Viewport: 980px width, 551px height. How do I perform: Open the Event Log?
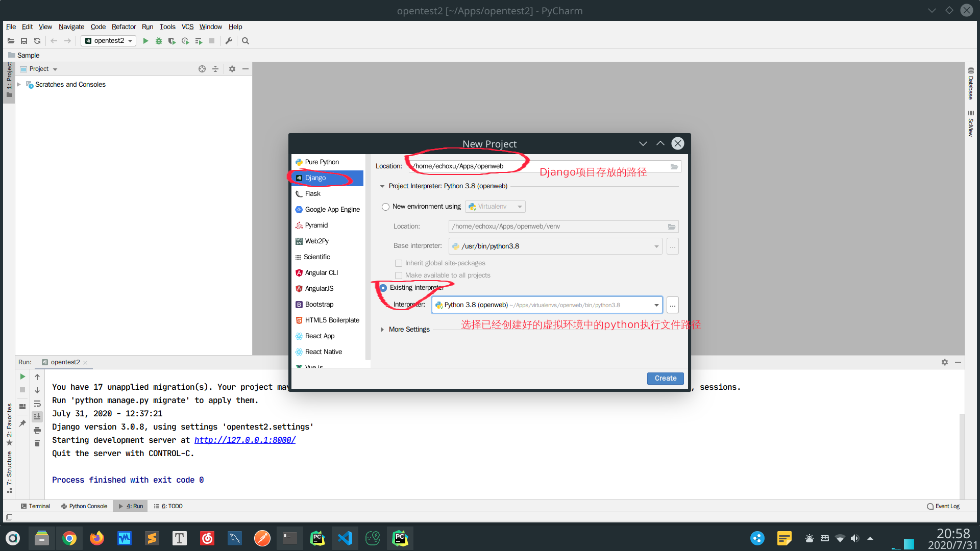coord(943,506)
